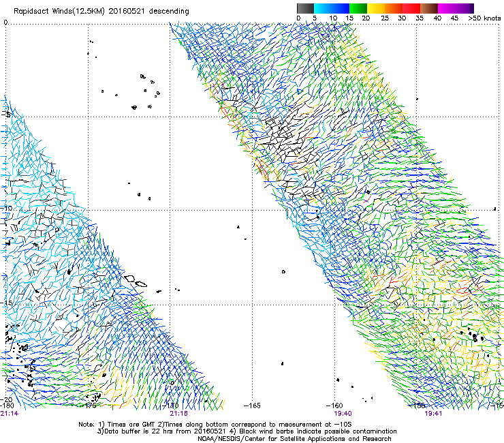Select the green 15–20 knots legend segment
Viewport: 504px width, 443px height.
(x=358, y=8)
